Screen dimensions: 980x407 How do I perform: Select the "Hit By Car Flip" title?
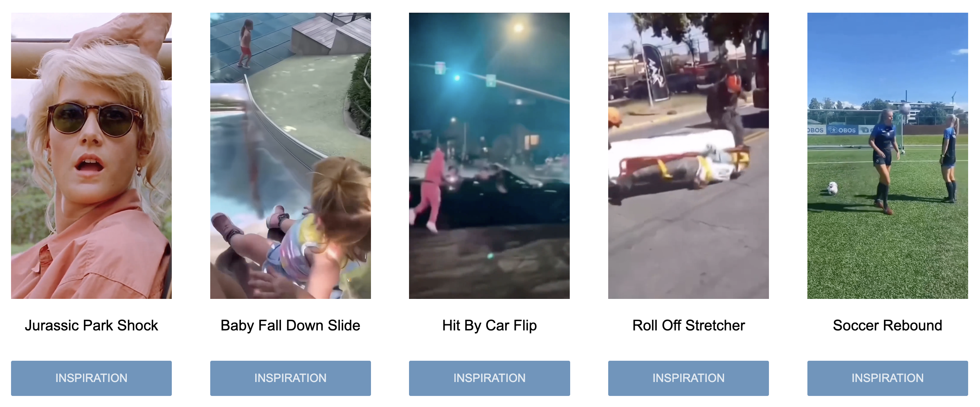[489, 326]
